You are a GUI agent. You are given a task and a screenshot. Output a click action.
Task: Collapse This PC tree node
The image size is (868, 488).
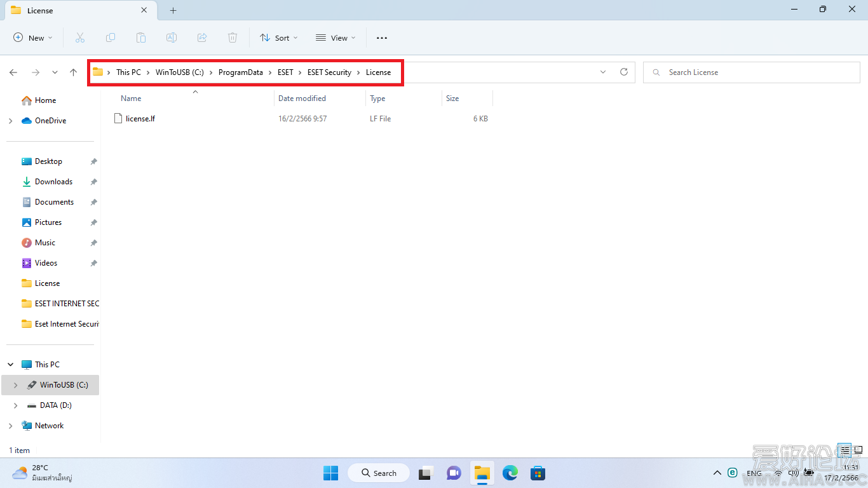(10, 365)
